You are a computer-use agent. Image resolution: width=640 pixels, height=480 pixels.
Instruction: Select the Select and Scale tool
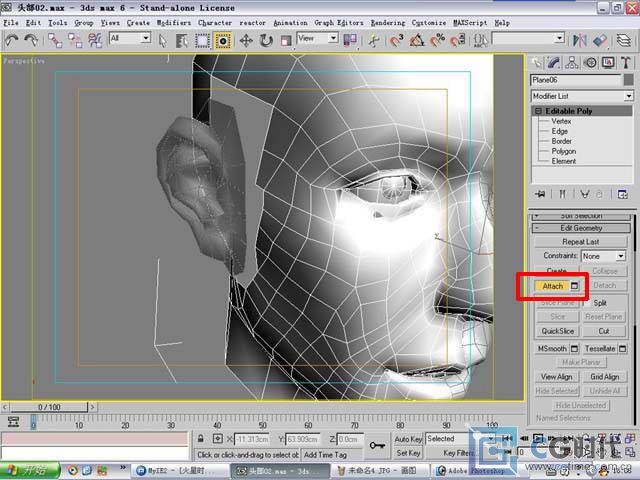pyautogui.click(x=286, y=40)
